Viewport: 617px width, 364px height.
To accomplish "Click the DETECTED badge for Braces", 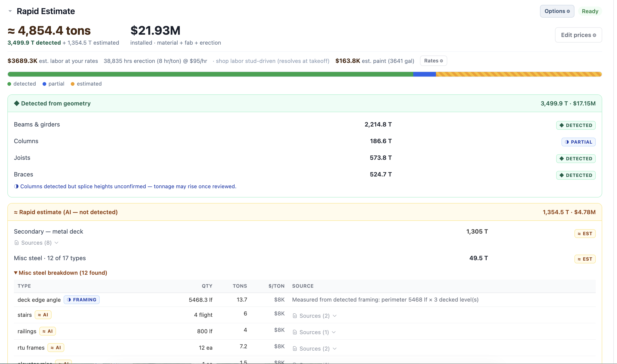I will coord(576,175).
